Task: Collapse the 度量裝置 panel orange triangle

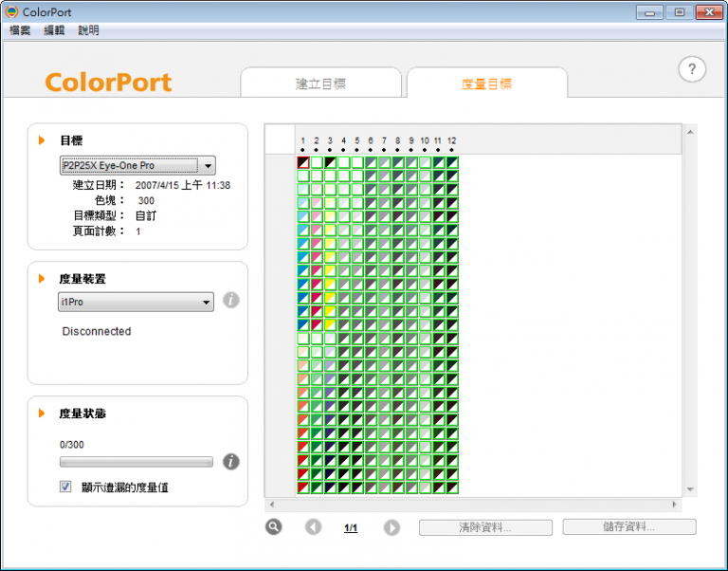Action: (42, 279)
